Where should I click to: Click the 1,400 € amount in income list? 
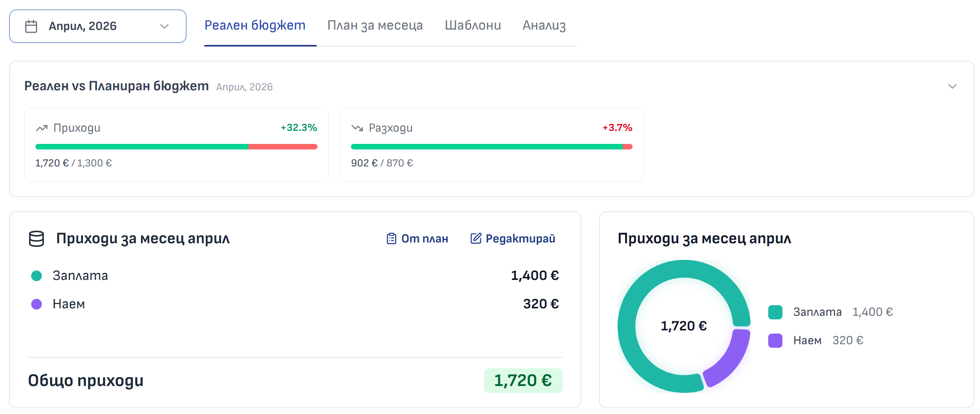[x=535, y=276]
